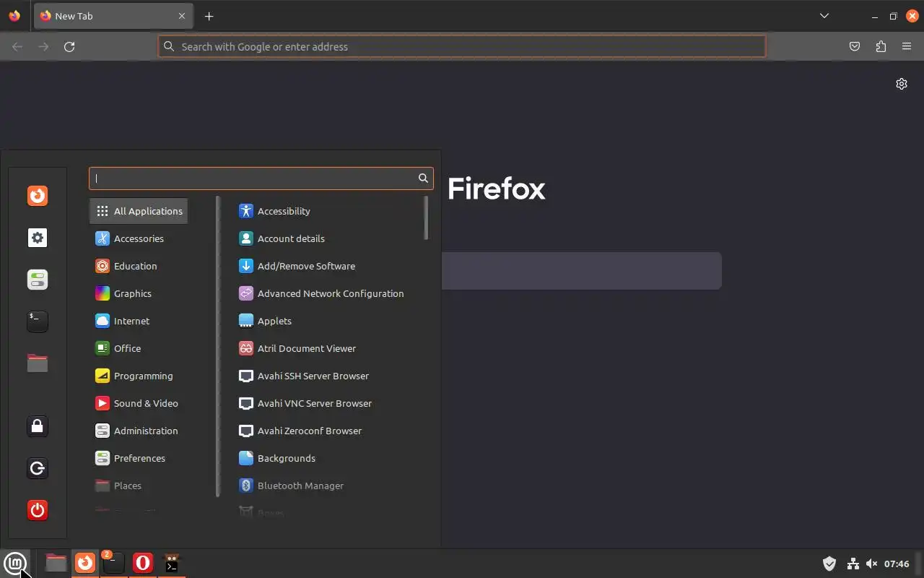Open Opera browser from the taskbar

[143, 563]
